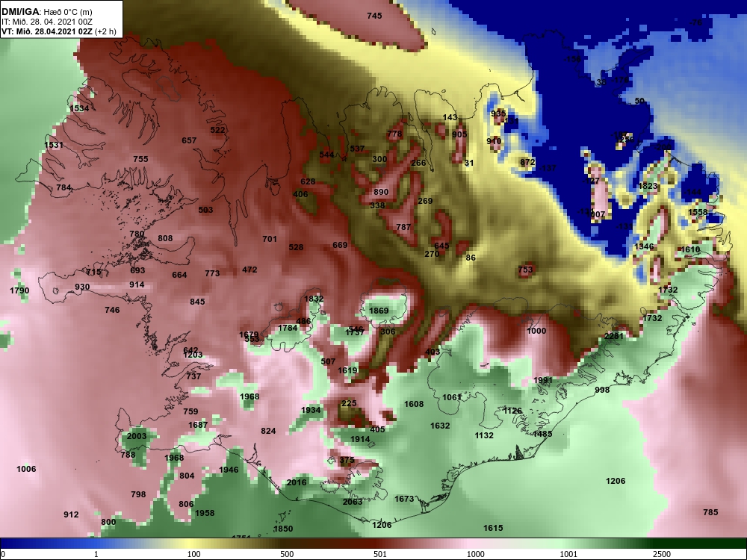Click the map value 522
Image resolution: width=747 pixels, height=560 pixels.
click(217, 130)
